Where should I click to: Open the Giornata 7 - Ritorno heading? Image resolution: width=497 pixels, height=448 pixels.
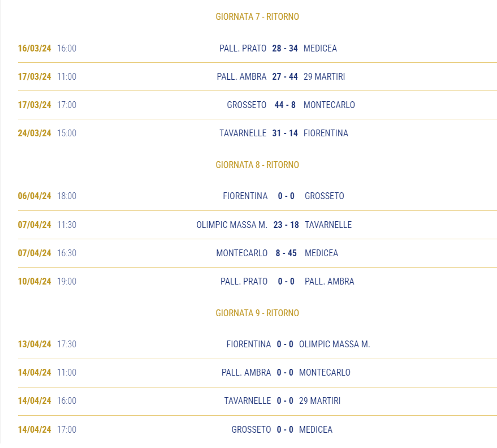pyautogui.click(x=257, y=16)
